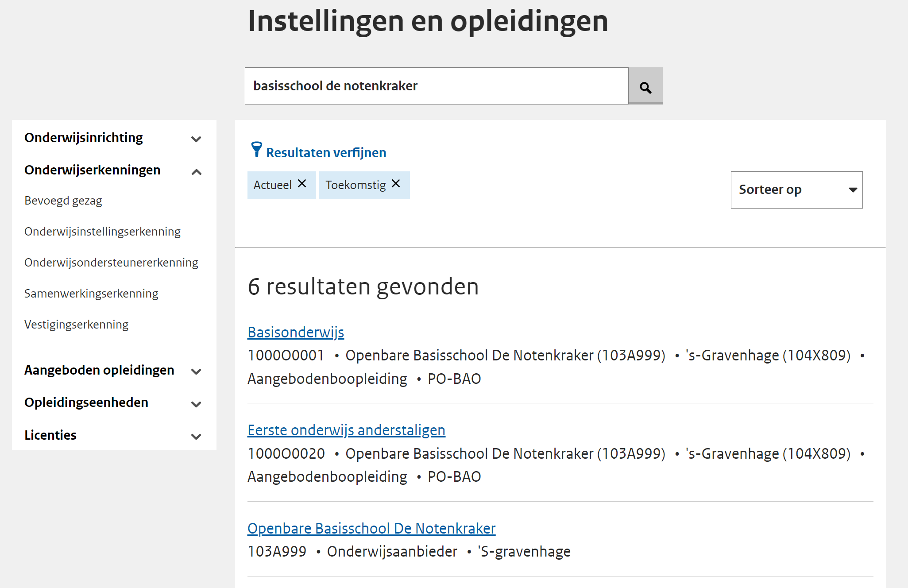Click the 6 resultaten gevonden heading
908x588 pixels.
[363, 286]
